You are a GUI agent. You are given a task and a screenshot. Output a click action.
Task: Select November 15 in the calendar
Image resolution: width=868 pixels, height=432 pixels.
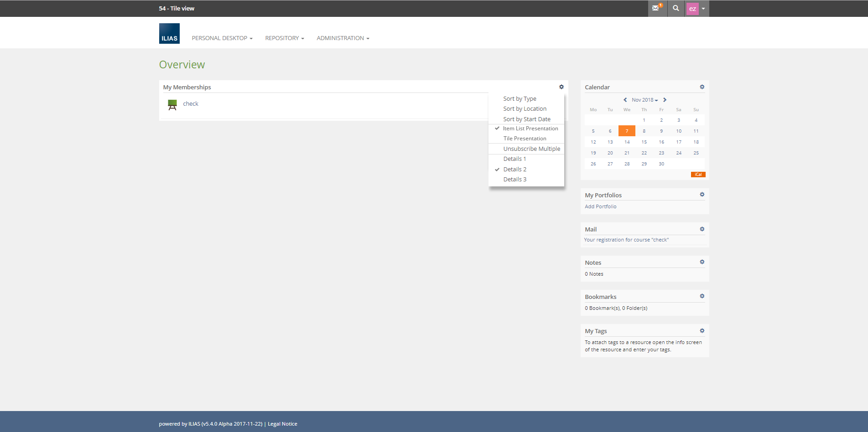[x=644, y=142]
